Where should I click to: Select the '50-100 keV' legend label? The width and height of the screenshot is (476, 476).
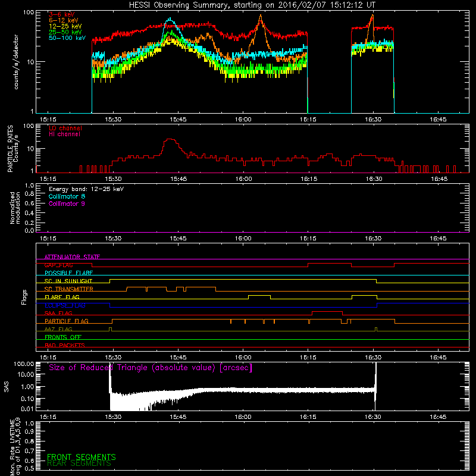coord(67,38)
